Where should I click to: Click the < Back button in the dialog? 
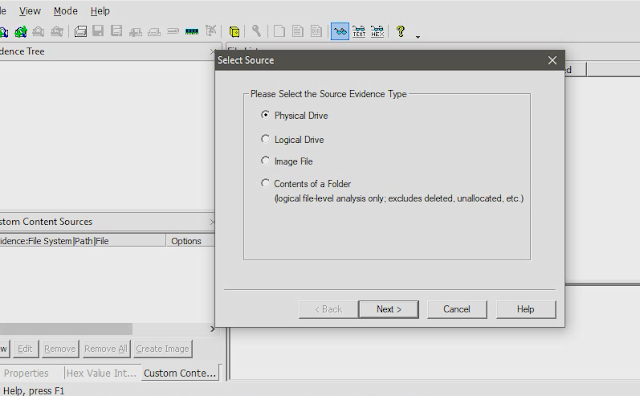click(x=329, y=309)
